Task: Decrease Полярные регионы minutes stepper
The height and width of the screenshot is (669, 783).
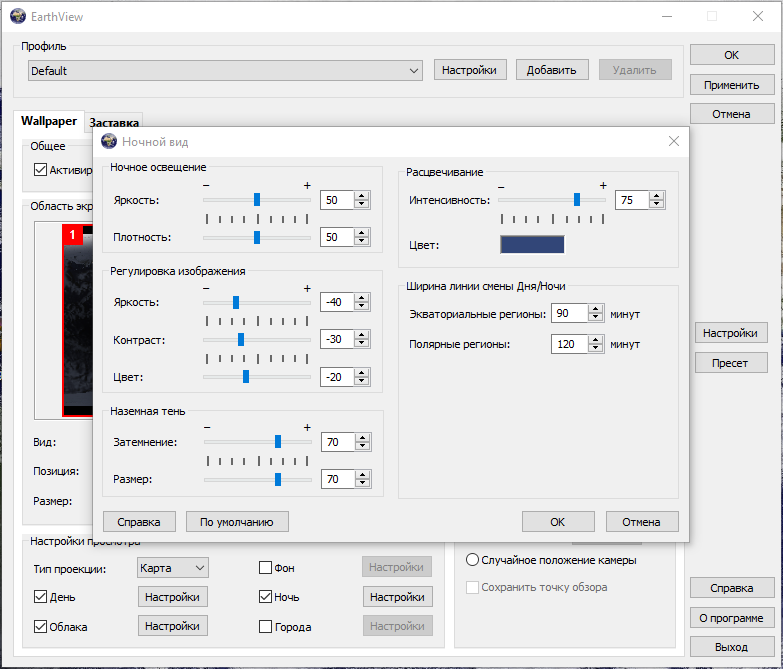Action: point(595,348)
